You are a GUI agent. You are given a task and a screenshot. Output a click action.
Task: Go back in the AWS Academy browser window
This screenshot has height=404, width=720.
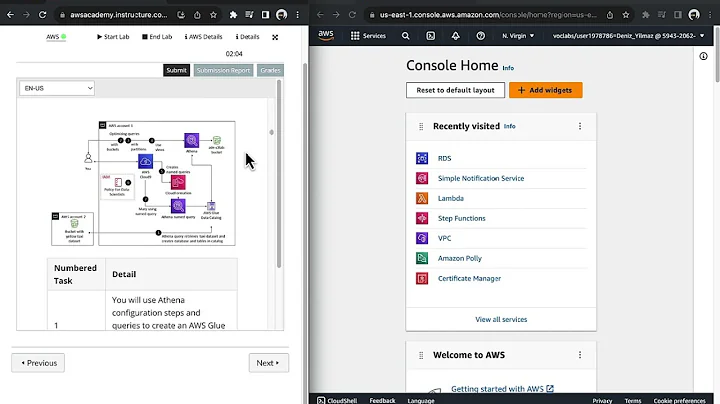[x=10, y=15]
